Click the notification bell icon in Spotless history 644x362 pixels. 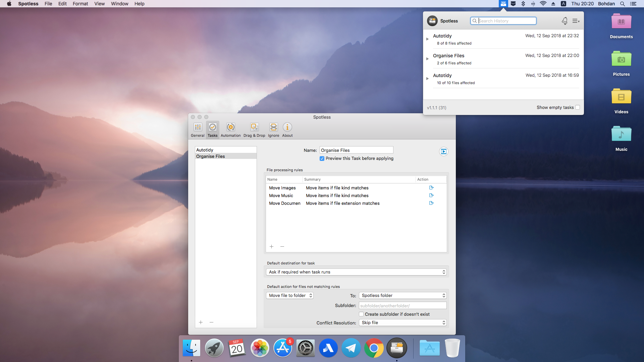click(565, 21)
